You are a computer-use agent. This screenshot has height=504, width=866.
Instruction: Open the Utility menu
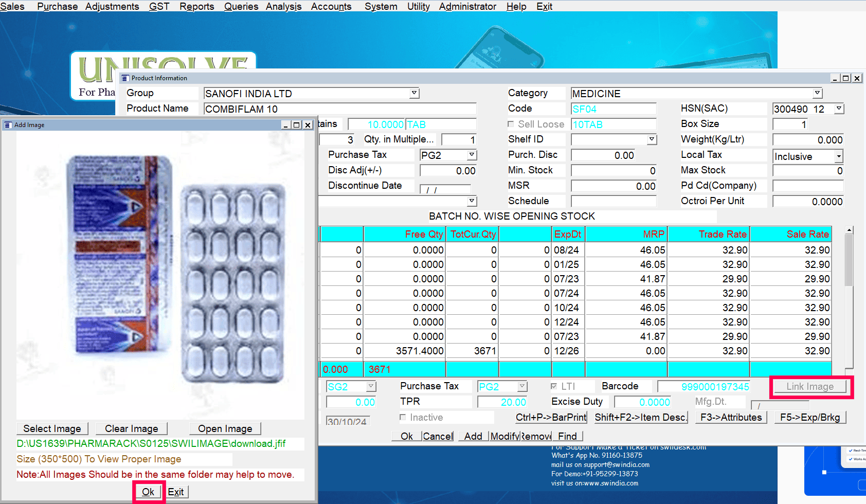coord(418,6)
